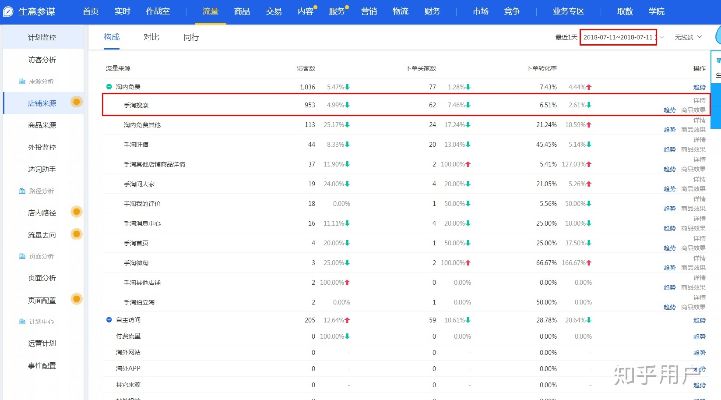The height and width of the screenshot is (400, 721).
Task: Click the 下单转化率 column header
Action: pyautogui.click(x=542, y=68)
